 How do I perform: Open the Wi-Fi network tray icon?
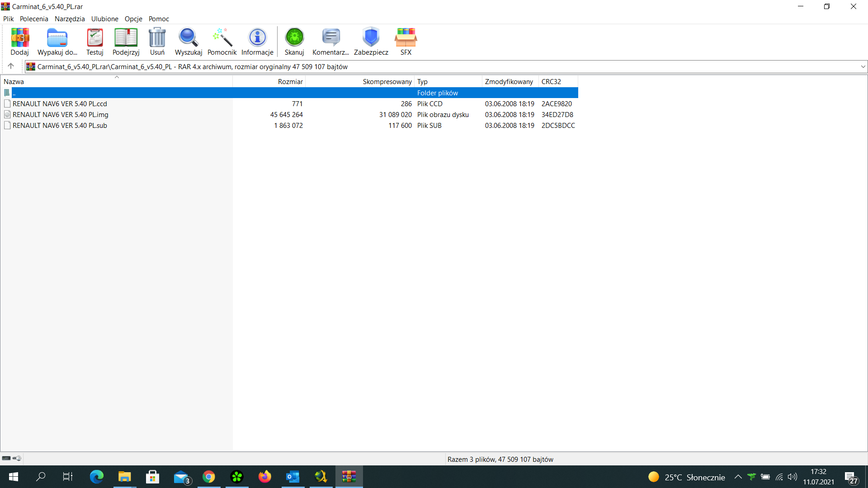pyautogui.click(x=779, y=477)
